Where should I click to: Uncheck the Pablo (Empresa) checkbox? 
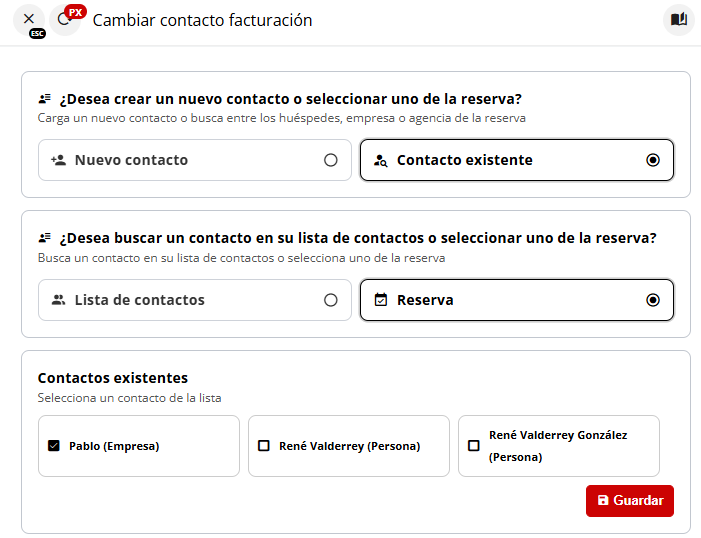pyautogui.click(x=54, y=446)
